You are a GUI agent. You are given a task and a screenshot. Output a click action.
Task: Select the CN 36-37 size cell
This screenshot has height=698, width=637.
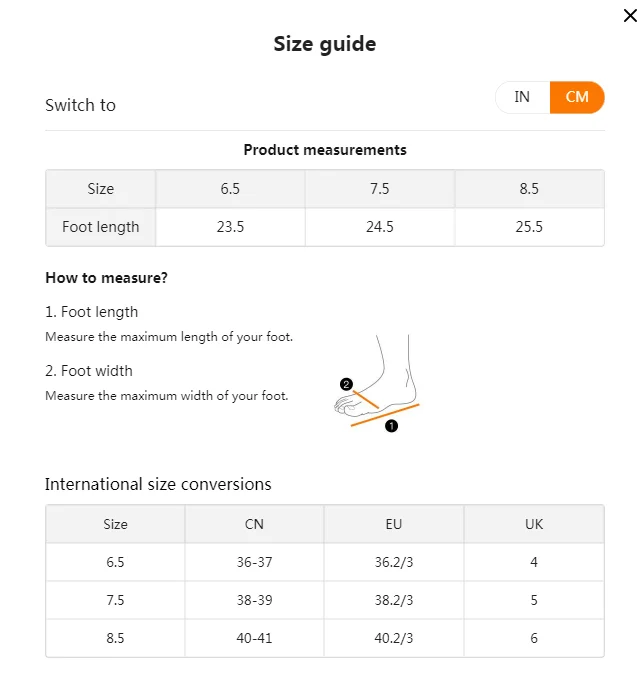pos(254,562)
